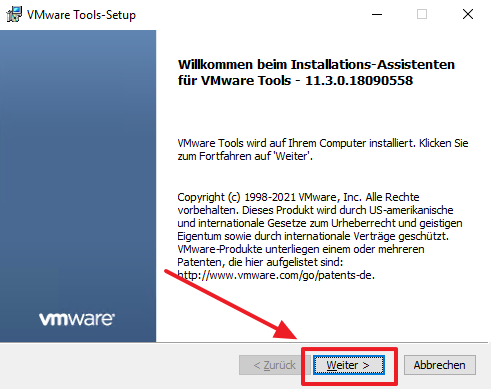Click the installer icon in the title bar
This screenshot has height=389, width=491.
click(x=14, y=14)
